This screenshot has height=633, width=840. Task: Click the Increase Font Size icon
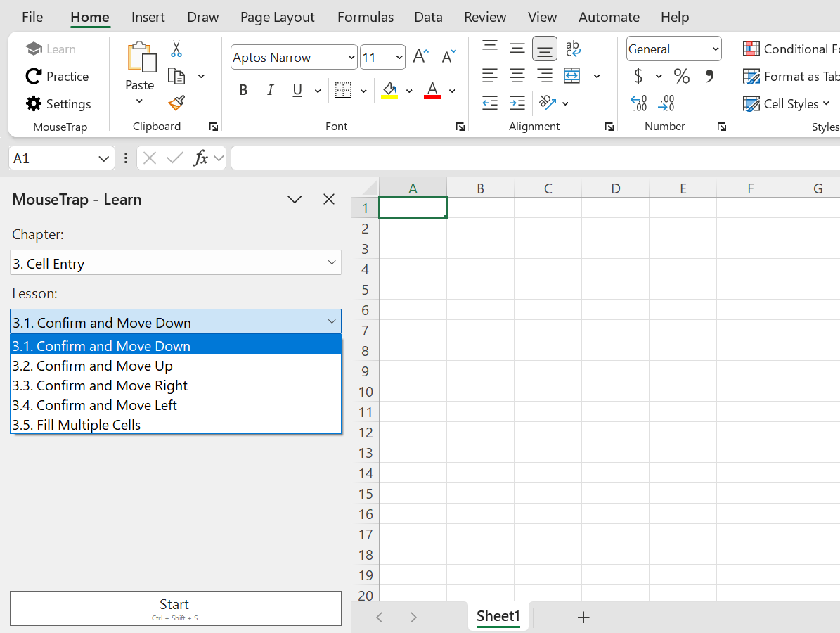pyautogui.click(x=420, y=57)
